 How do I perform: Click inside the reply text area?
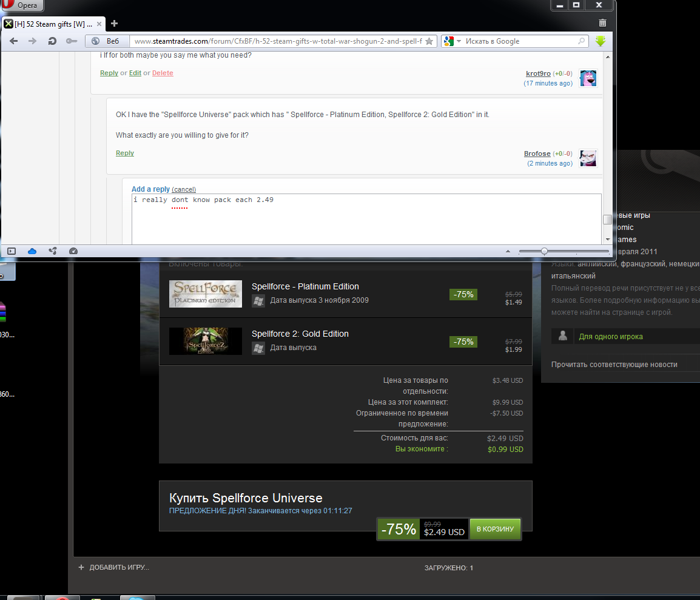[x=366, y=219]
